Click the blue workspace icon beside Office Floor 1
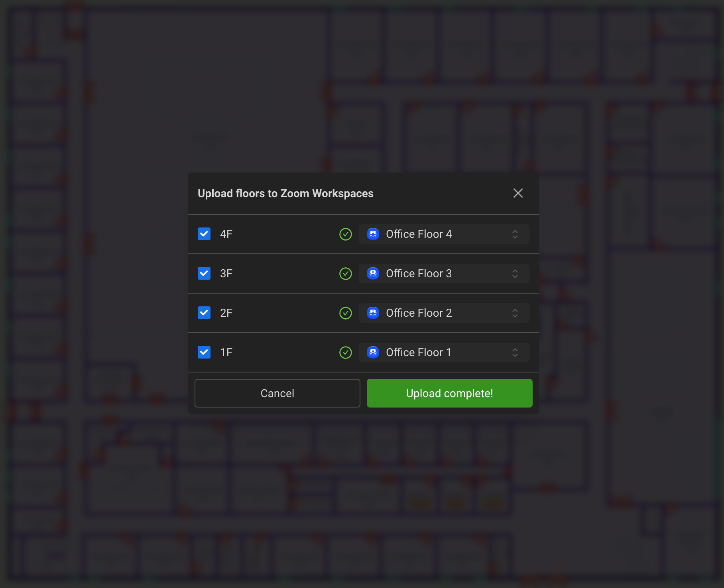Viewport: 724px width, 588px height. pos(373,353)
